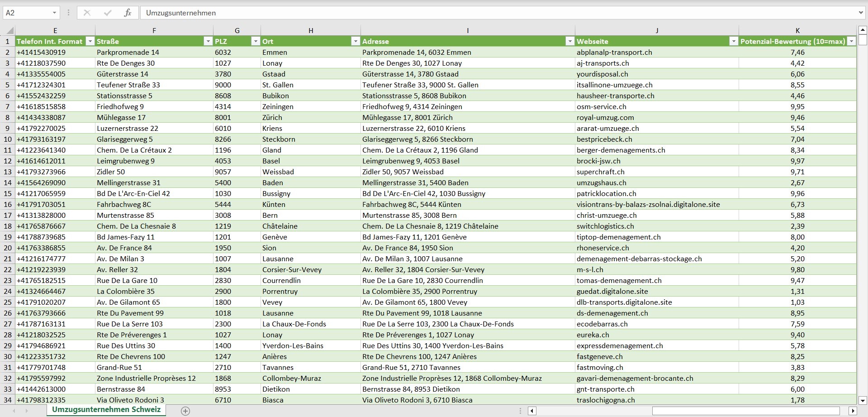Select column K header
Viewport: 868px width, 417px height.
point(797,30)
